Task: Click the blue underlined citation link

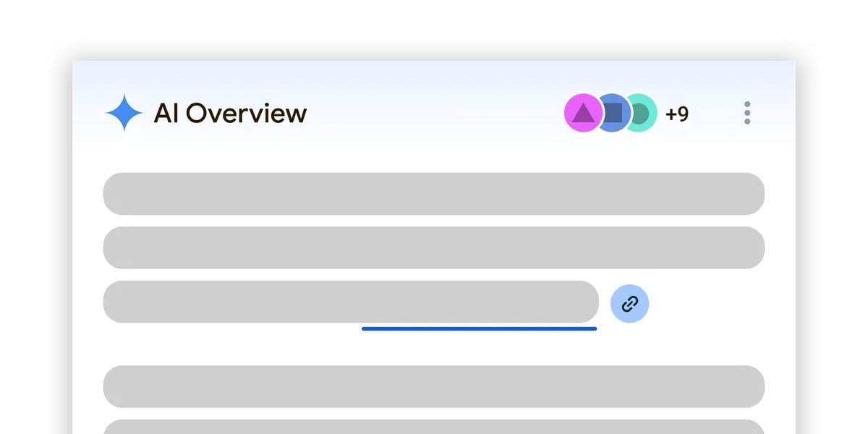Action: click(479, 328)
